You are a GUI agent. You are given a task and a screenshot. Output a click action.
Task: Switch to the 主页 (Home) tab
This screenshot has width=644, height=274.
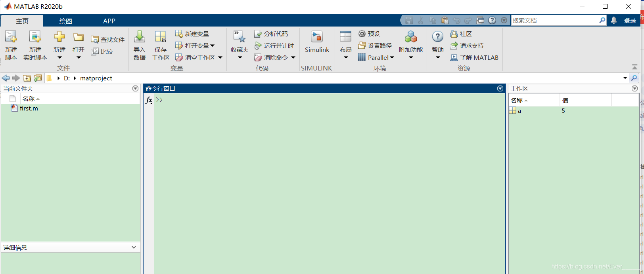pos(22,21)
